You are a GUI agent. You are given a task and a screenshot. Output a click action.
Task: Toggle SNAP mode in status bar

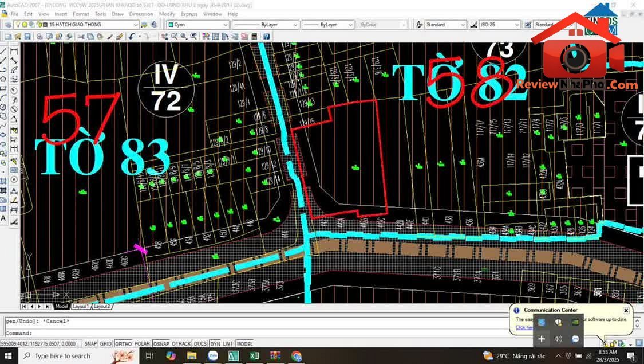coord(90,343)
